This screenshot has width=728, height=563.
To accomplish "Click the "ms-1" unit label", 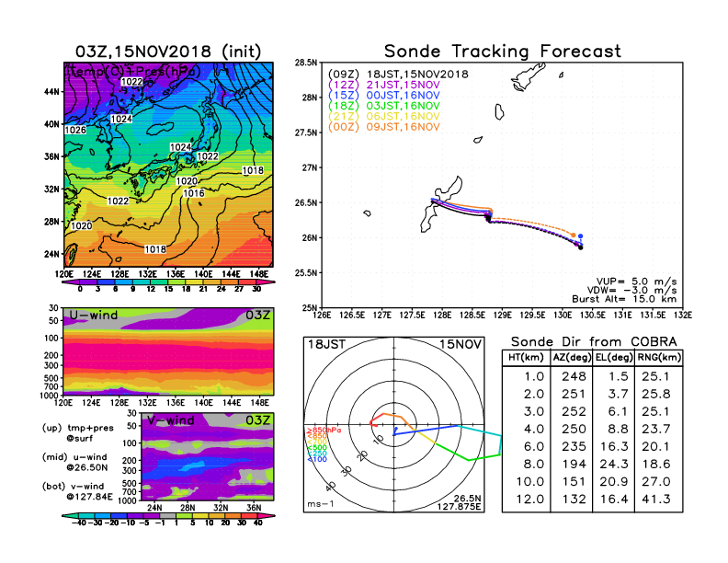I will coord(321,504).
